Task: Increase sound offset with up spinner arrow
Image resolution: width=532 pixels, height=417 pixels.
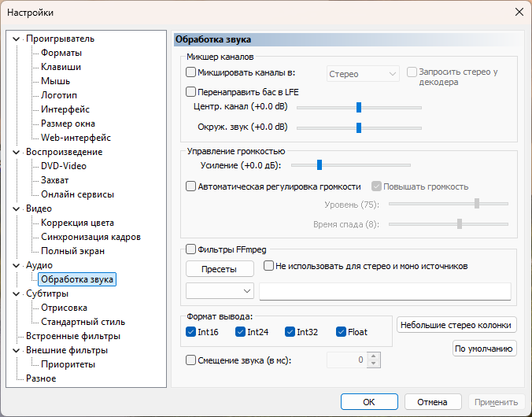Action: click(x=374, y=356)
